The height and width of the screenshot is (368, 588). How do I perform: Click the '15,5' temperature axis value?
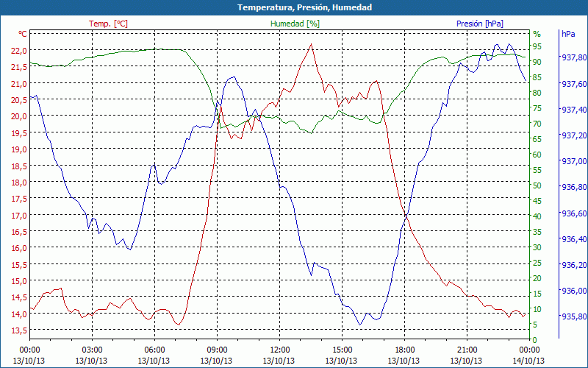pyautogui.click(x=19, y=264)
